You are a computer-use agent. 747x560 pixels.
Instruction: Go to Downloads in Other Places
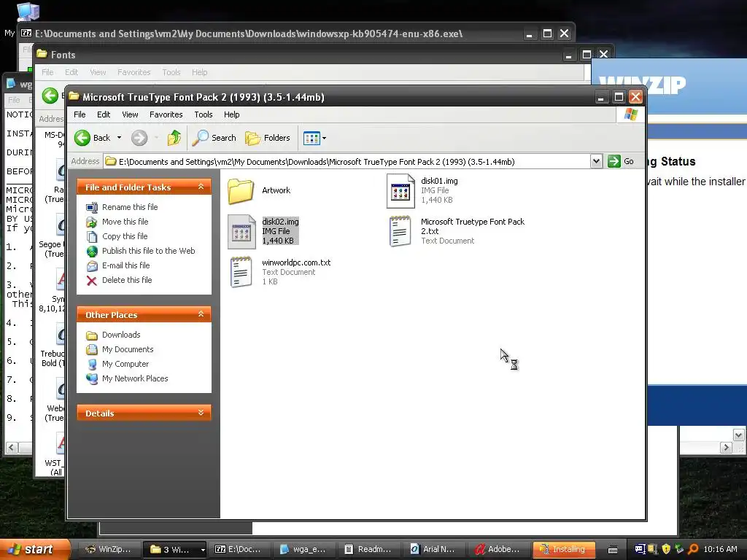[x=121, y=335]
